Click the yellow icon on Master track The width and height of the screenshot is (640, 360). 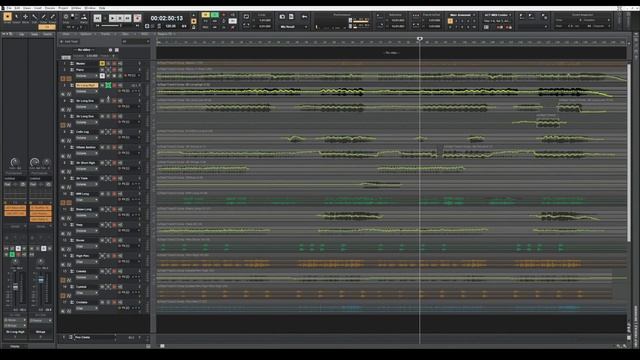tap(102, 64)
